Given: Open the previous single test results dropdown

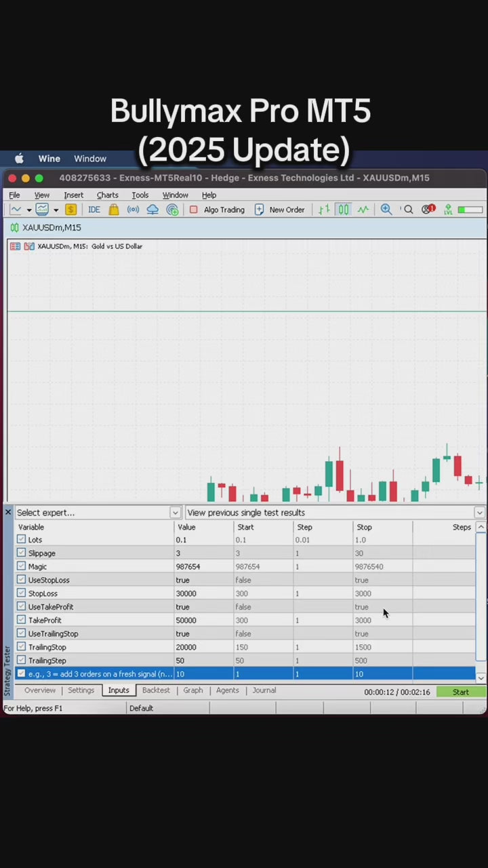Looking at the screenshot, I should coord(479,513).
